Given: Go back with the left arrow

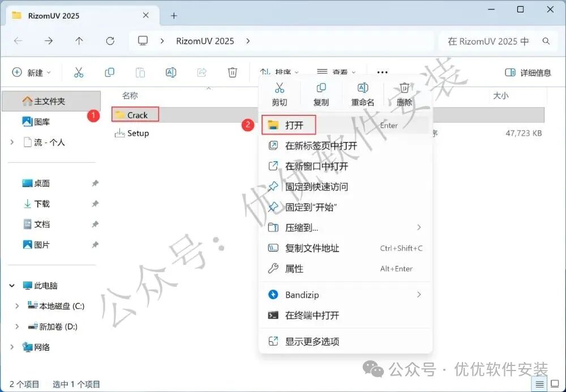Looking at the screenshot, I should (x=18, y=41).
